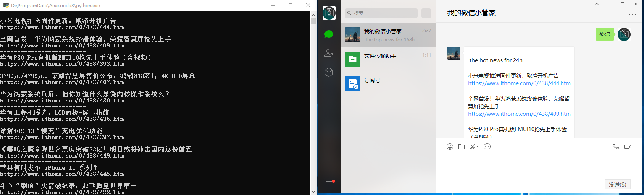Screen dimensions: 644x195
Task: Open the emoji picker
Action: click(x=450, y=147)
